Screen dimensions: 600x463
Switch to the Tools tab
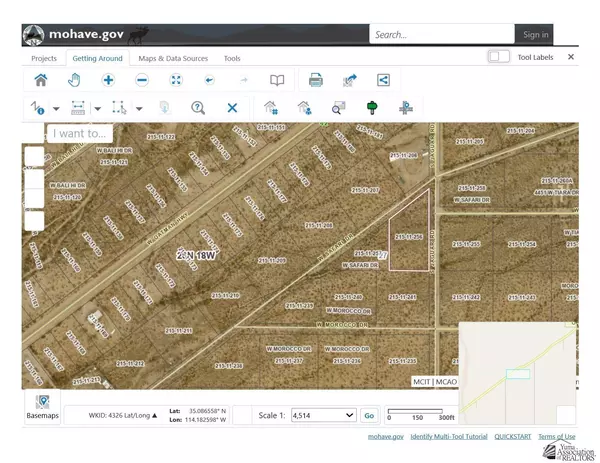232,58
